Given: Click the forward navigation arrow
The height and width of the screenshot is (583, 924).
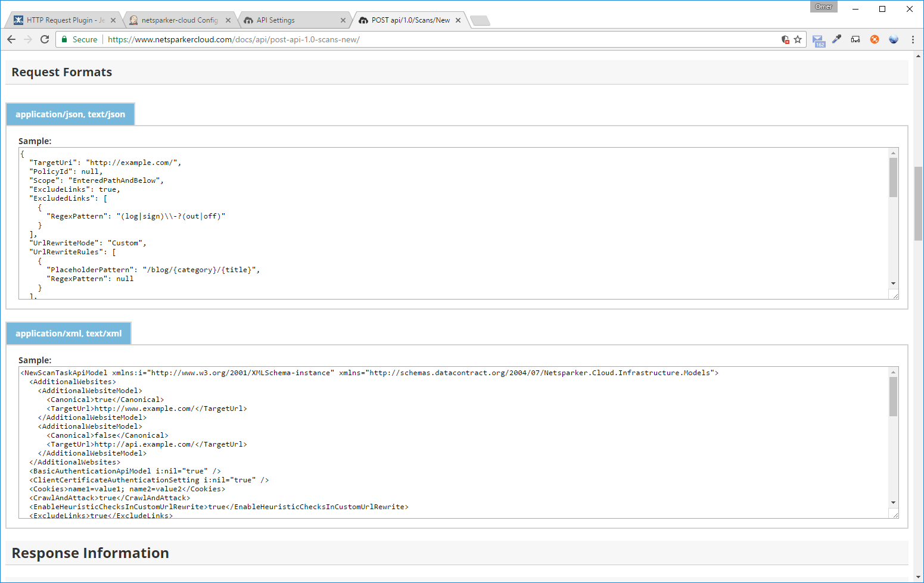Looking at the screenshot, I should click(28, 39).
